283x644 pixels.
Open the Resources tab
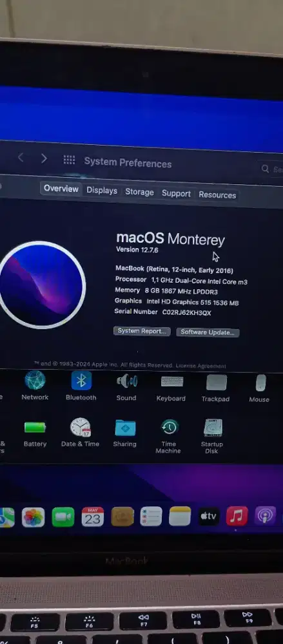[217, 194]
